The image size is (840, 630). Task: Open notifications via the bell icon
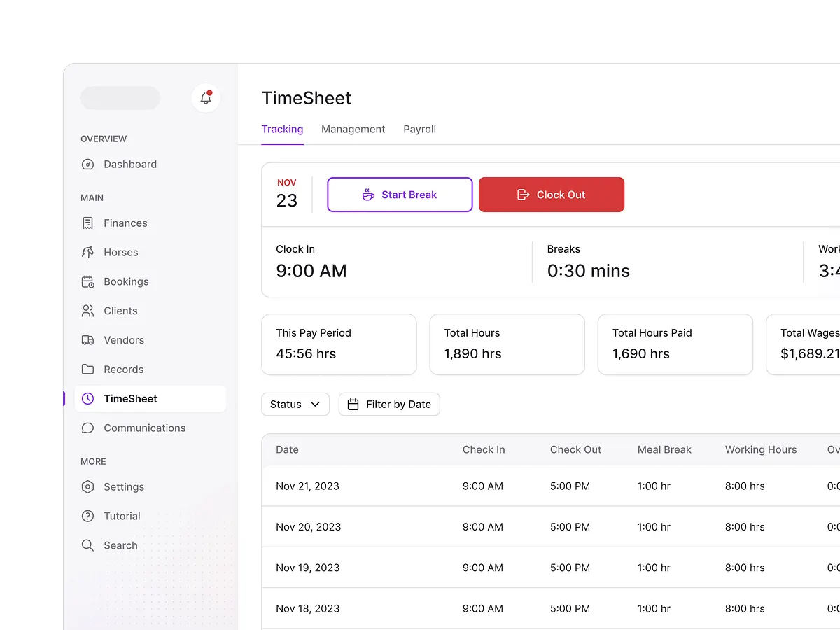point(205,98)
